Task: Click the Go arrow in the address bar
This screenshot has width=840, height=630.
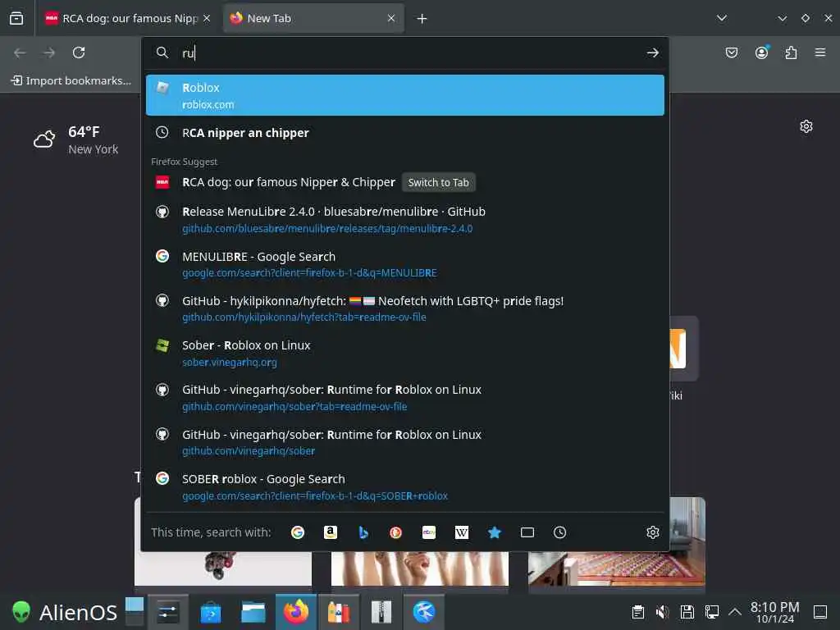Action: pos(652,52)
